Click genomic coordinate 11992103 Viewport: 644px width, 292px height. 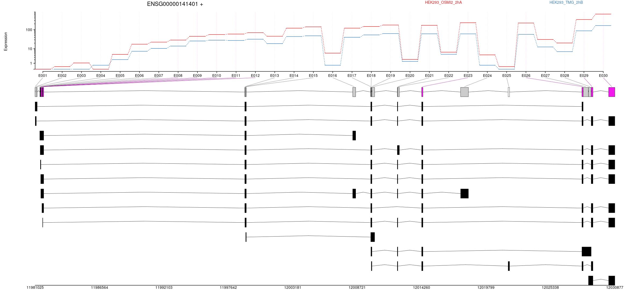click(164, 288)
